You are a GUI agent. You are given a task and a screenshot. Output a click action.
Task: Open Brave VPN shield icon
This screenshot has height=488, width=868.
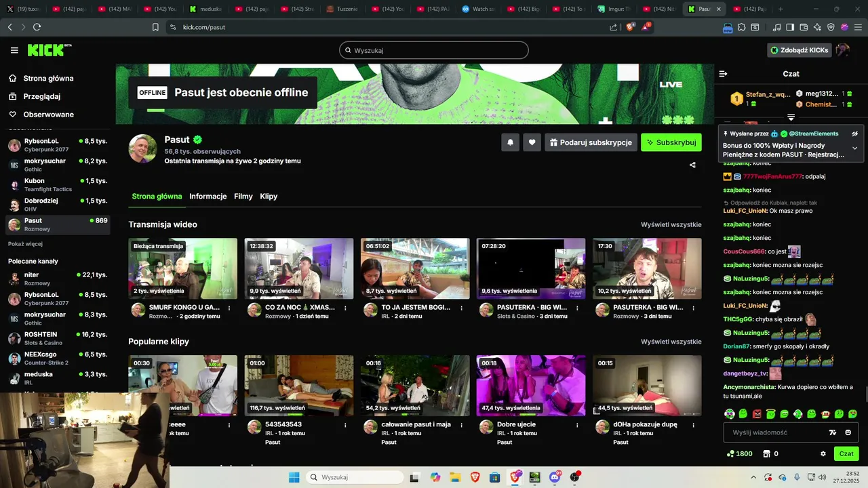point(831,27)
